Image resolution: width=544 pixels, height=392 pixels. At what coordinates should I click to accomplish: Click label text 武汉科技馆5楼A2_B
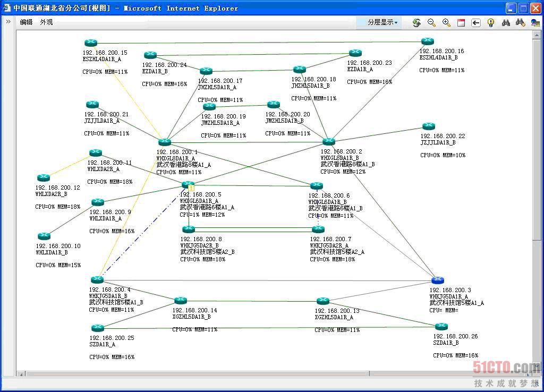click(208, 252)
